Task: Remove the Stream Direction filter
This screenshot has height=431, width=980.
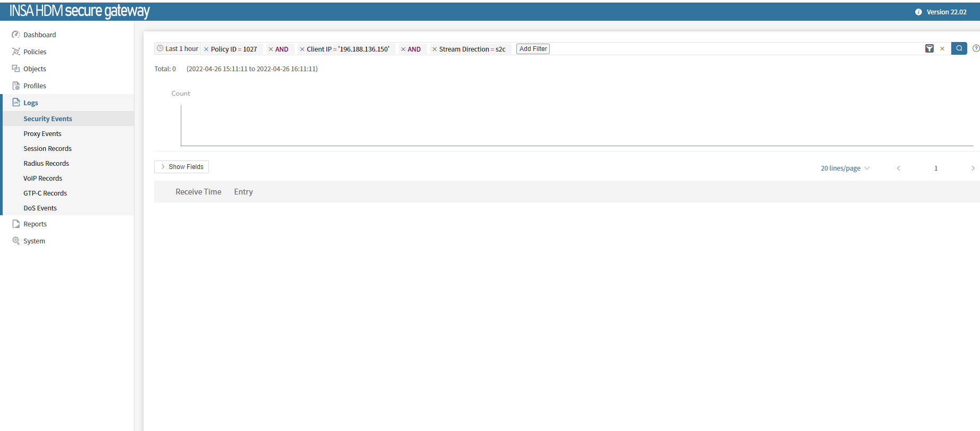Action: pyautogui.click(x=434, y=49)
